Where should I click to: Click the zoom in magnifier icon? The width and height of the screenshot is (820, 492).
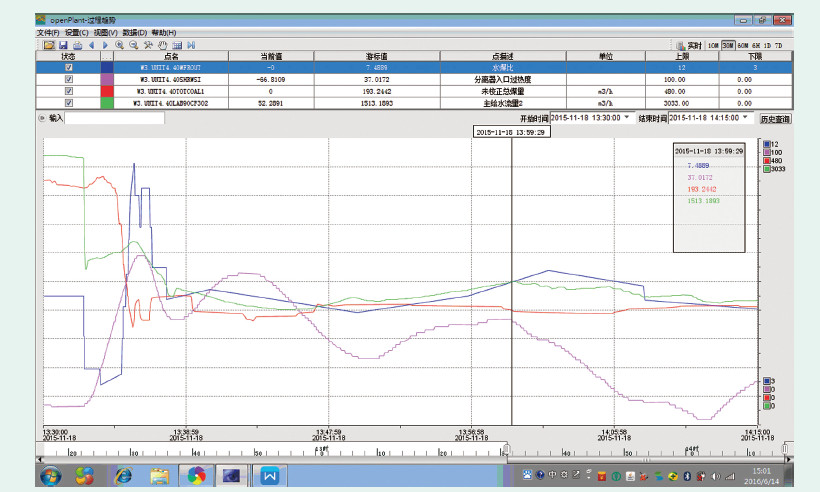click(120, 45)
